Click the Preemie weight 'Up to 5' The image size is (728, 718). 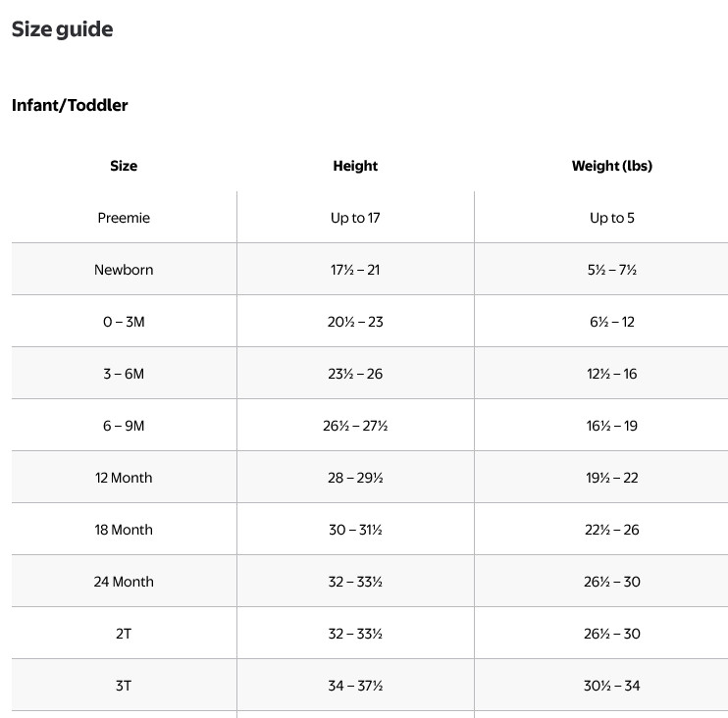(x=611, y=218)
